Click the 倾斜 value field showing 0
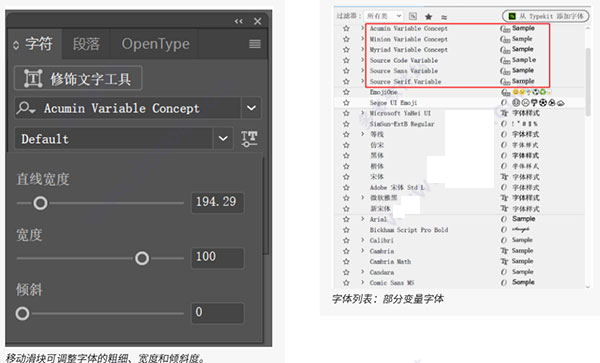The height and width of the screenshot is (363, 600). (x=218, y=313)
